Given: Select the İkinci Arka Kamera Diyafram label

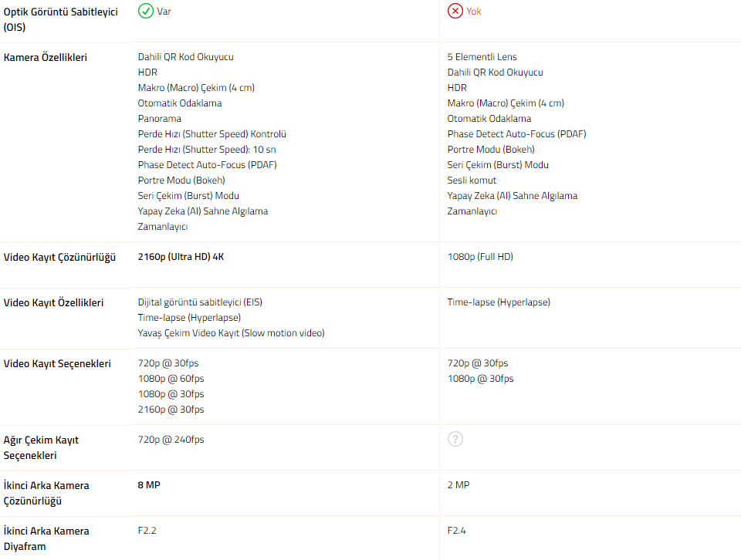Looking at the screenshot, I should coord(46,538).
